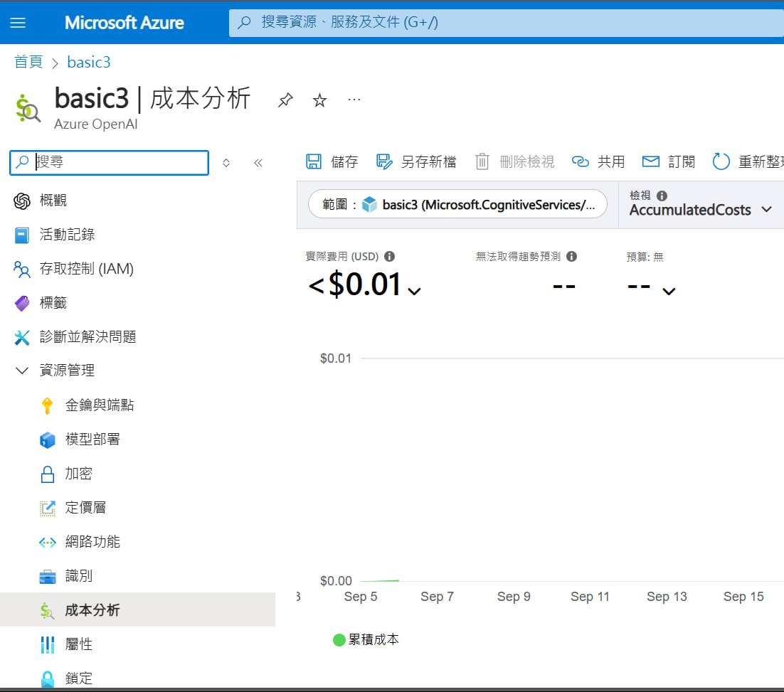The height and width of the screenshot is (692, 784).
Task: Click the 儲存 save icon
Action: (x=314, y=162)
